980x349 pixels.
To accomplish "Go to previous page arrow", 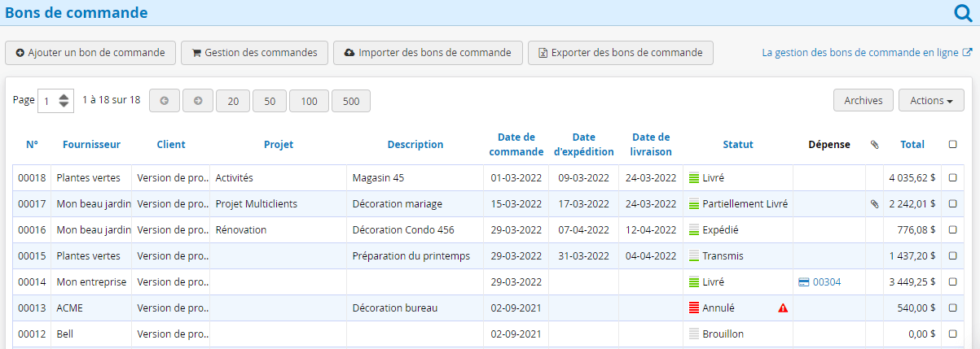I will coord(165,101).
